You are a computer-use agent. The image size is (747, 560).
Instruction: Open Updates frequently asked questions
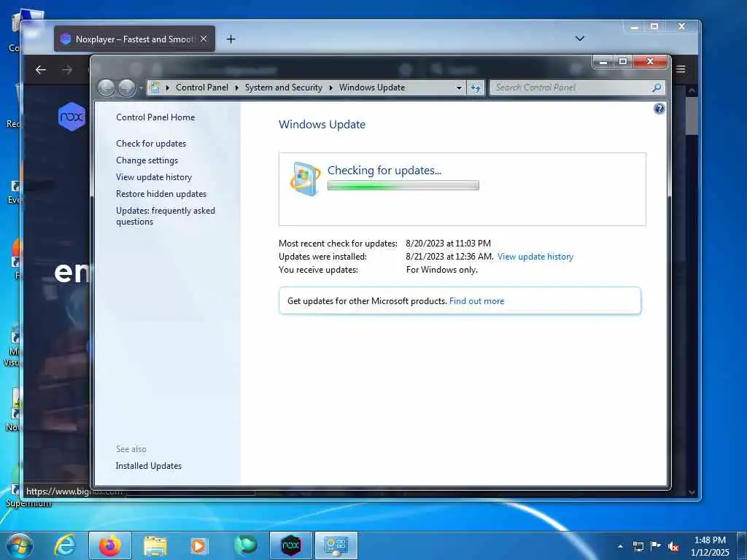(166, 216)
